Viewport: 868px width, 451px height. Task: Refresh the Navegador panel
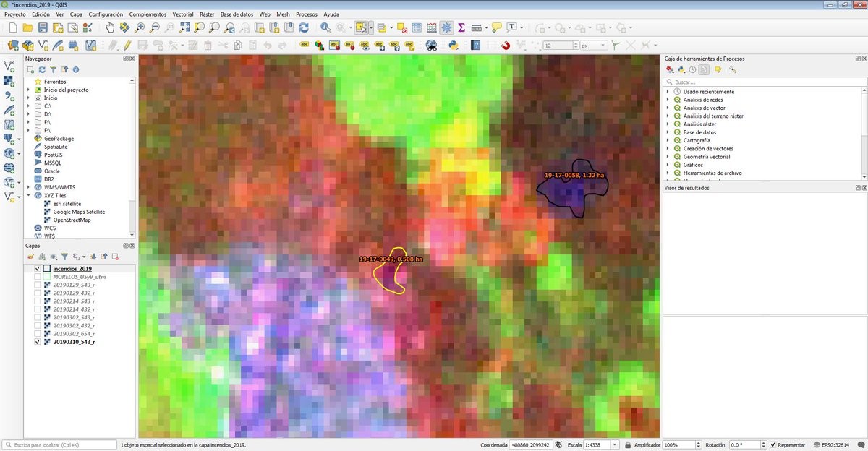(42, 69)
